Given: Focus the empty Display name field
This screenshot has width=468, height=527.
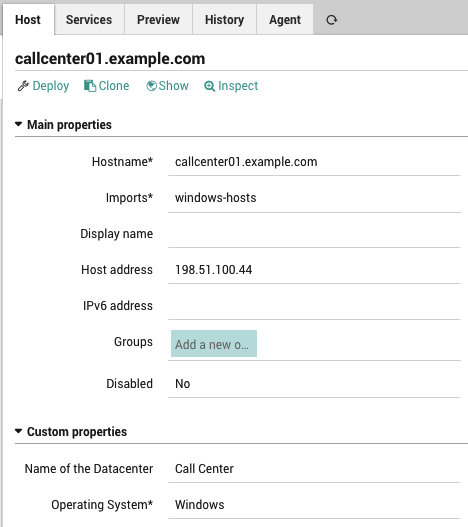Looking at the screenshot, I should 314,234.
